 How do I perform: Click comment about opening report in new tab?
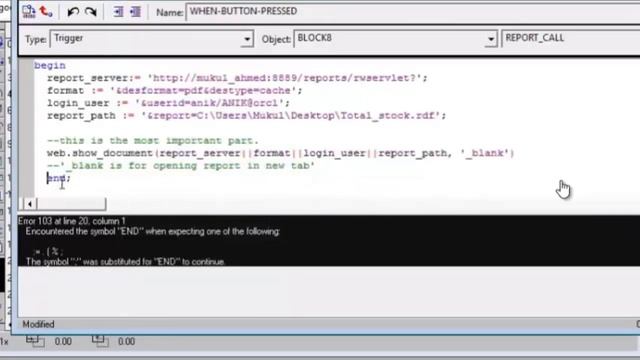tap(181, 166)
